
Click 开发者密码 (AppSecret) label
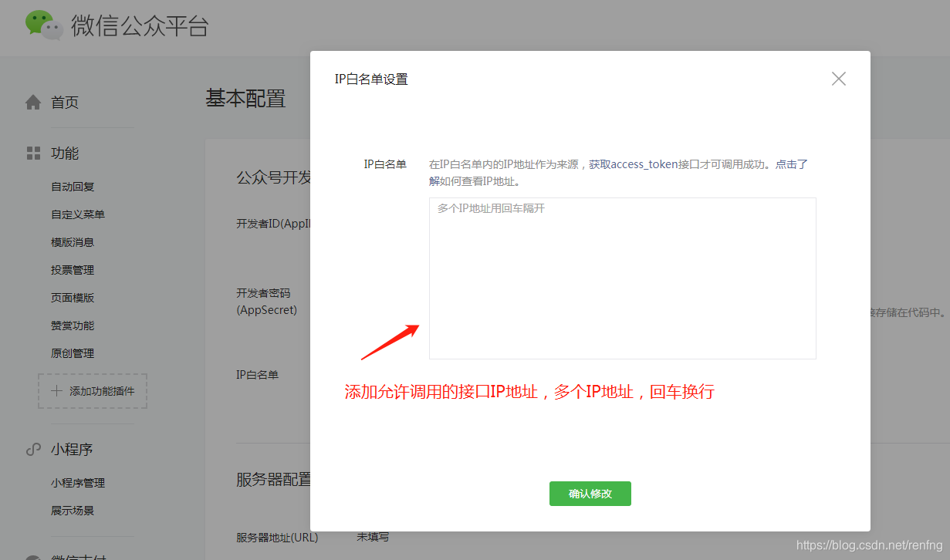coord(267,302)
